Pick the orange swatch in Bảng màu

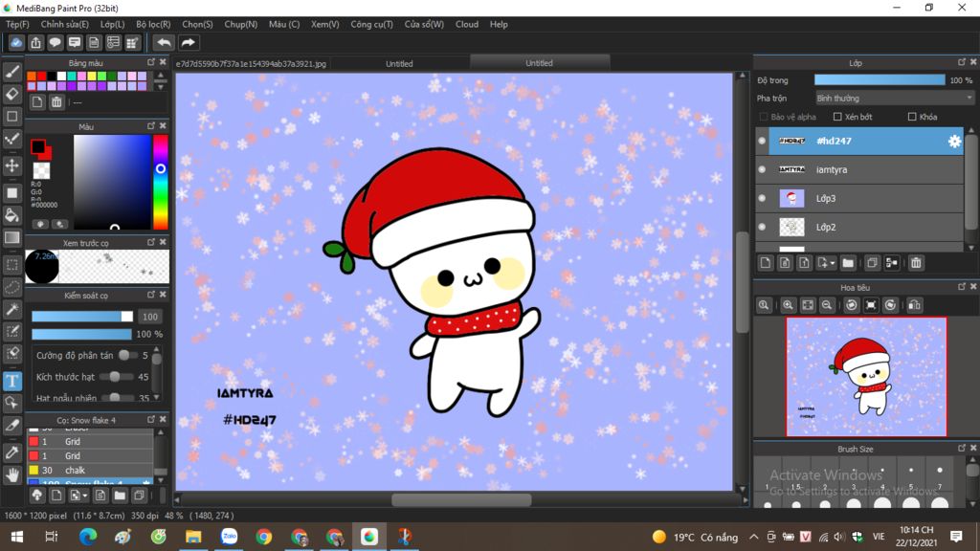(32, 77)
